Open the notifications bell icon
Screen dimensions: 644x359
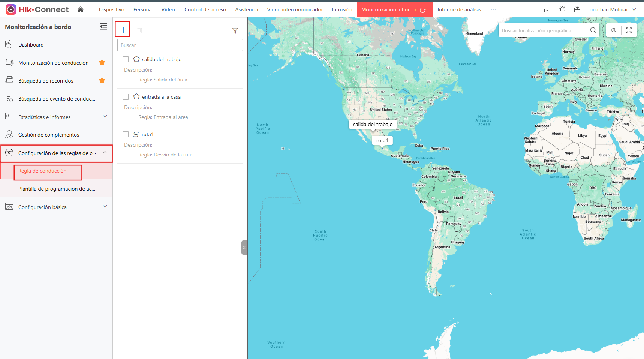coord(562,9)
